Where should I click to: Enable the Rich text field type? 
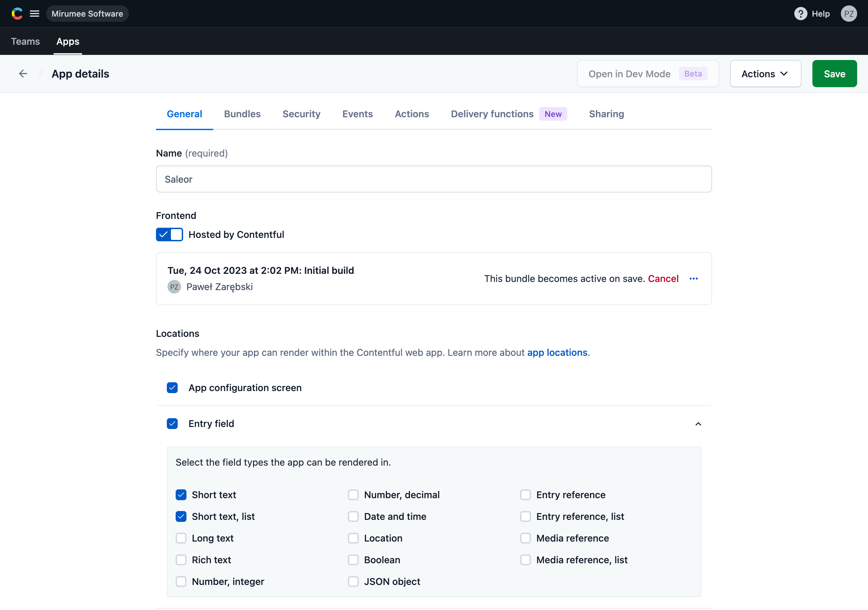(181, 560)
